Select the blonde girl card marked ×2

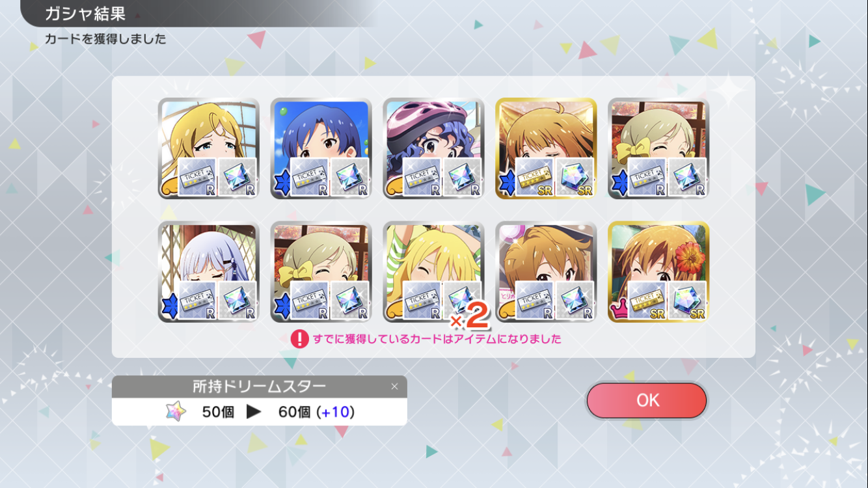[x=434, y=272]
